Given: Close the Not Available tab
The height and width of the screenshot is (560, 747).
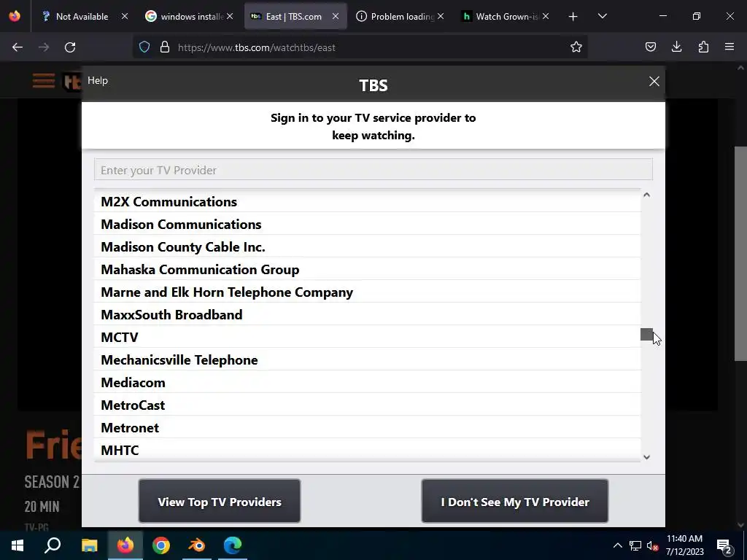Looking at the screenshot, I should [124, 17].
